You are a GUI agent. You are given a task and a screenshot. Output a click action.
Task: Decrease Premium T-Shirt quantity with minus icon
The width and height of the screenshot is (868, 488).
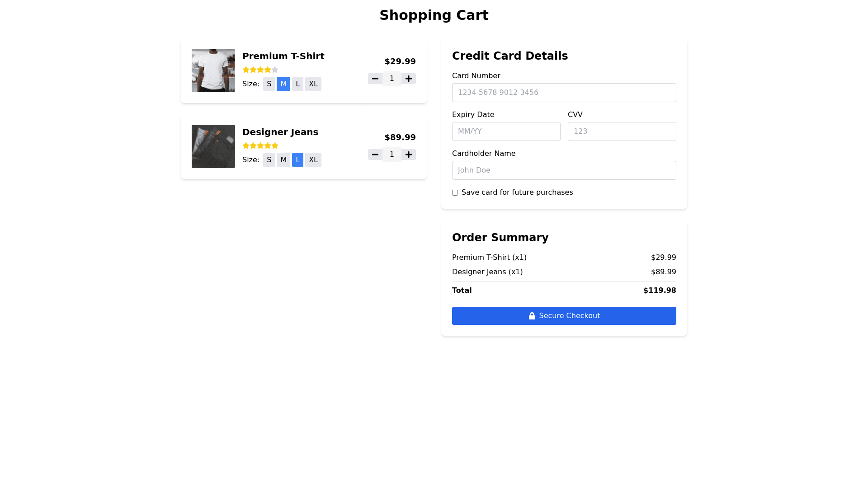point(375,79)
